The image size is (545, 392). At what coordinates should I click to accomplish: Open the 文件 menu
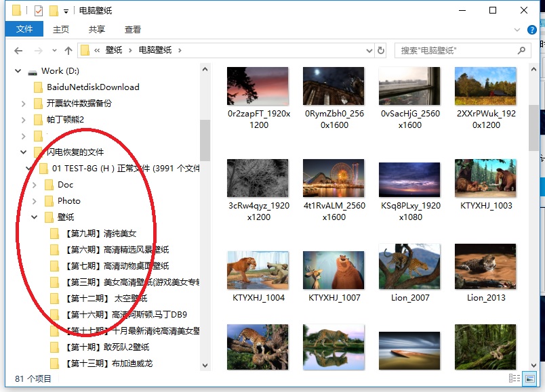24,29
